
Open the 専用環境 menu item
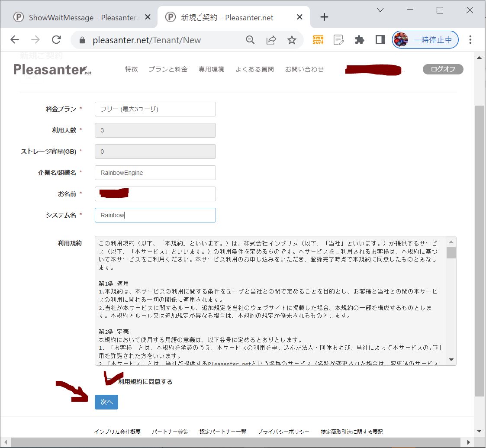click(211, 69)
